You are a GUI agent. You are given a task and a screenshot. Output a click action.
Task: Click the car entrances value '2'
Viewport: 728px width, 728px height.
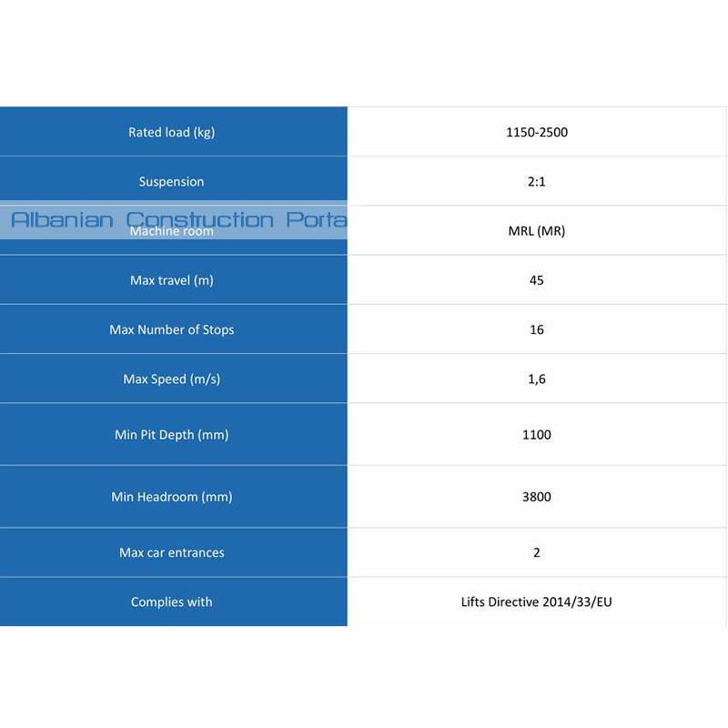click(537, 552)
